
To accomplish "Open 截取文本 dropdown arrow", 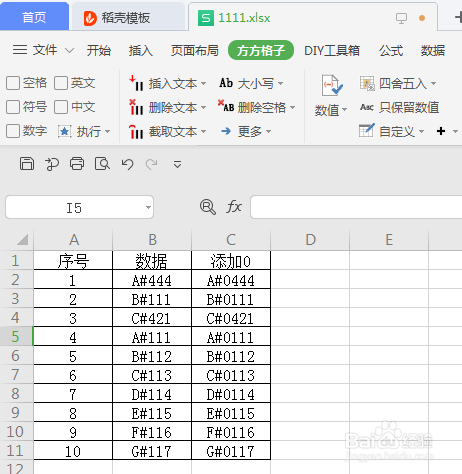I will tap(203, 132).
